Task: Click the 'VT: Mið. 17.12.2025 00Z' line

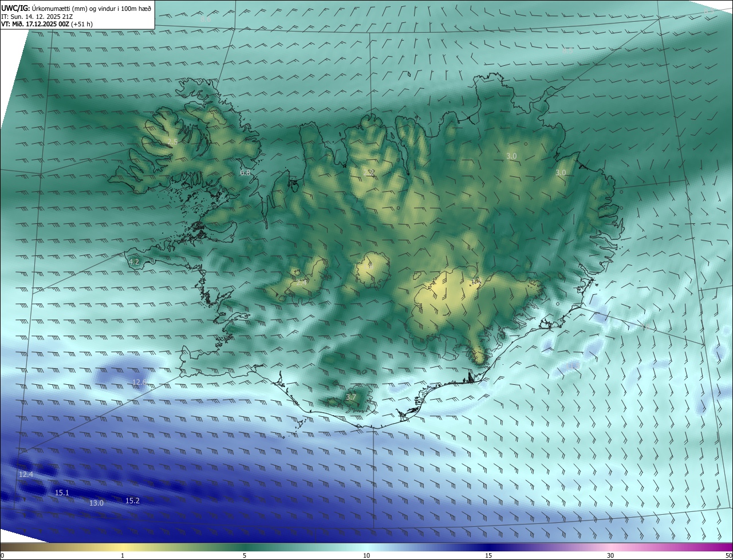Action: (47, 24)
